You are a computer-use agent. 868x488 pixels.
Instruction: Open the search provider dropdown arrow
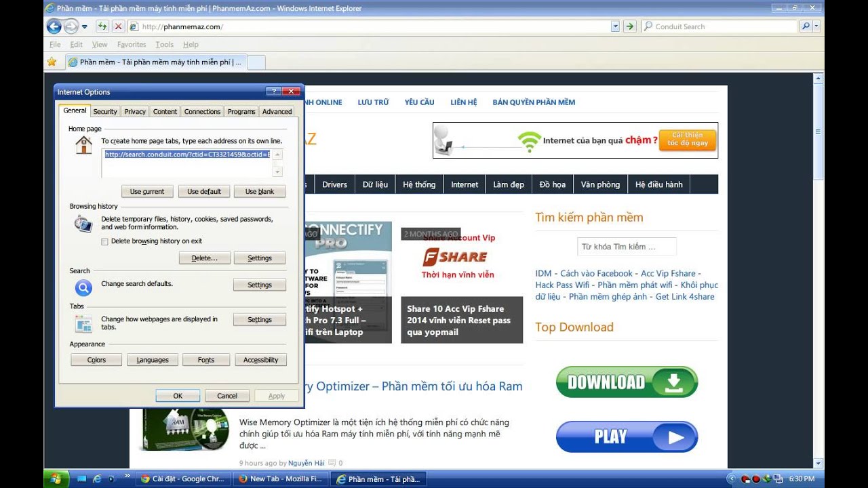(816, 26)
